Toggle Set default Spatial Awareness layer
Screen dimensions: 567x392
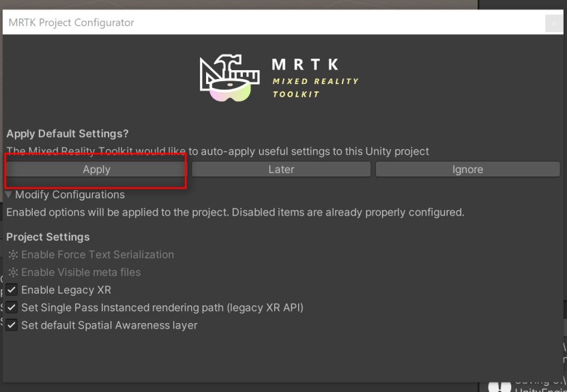point(12,325)
